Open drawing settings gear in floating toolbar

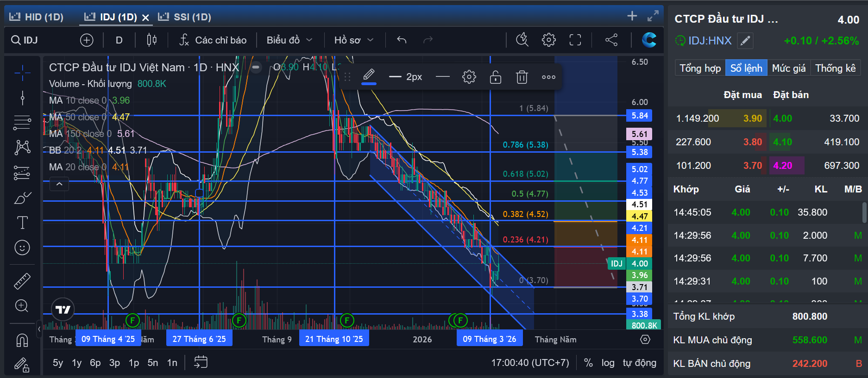(x=469, y=77)
